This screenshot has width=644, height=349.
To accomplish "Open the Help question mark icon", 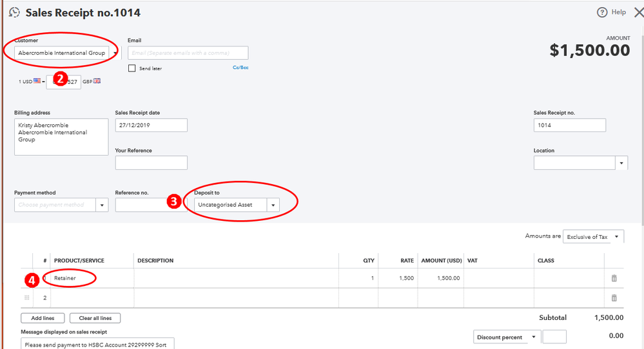I will click(x=603, y=12).
